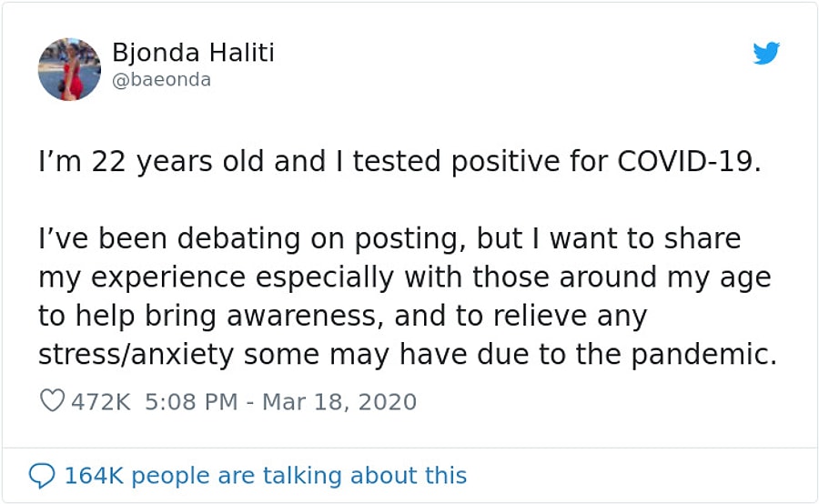Like the tweet with the heart icon

pyautogui.click(x=53, y=400)
